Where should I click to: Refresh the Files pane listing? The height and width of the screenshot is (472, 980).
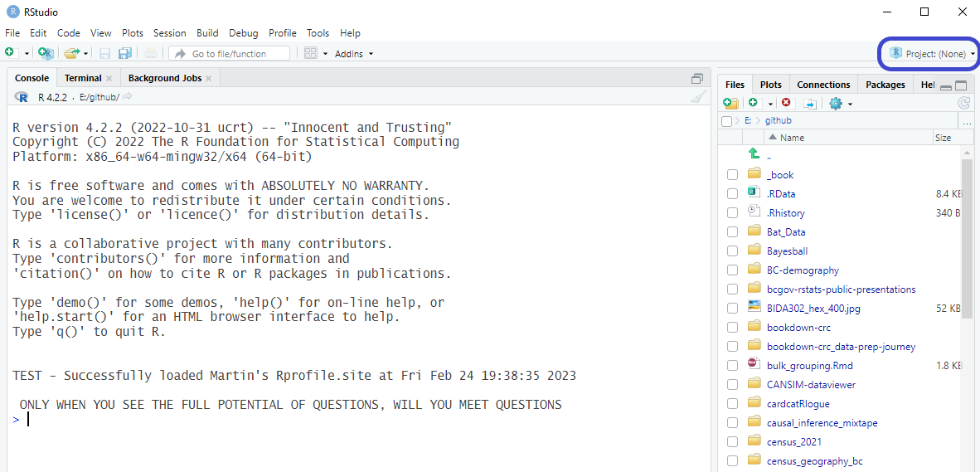click(x=963, y=104)
